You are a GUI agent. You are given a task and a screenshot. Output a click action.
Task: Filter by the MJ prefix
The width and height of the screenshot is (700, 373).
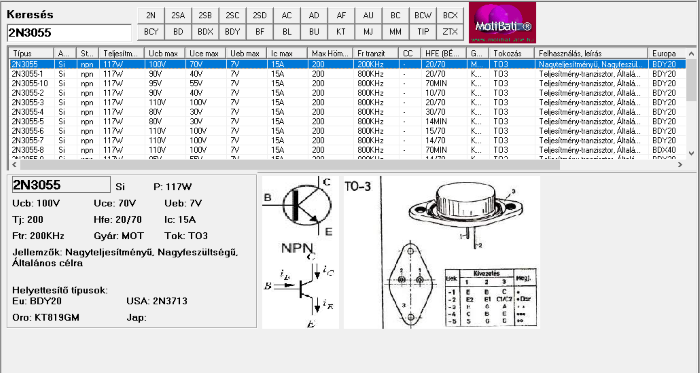tap(368, 32)
